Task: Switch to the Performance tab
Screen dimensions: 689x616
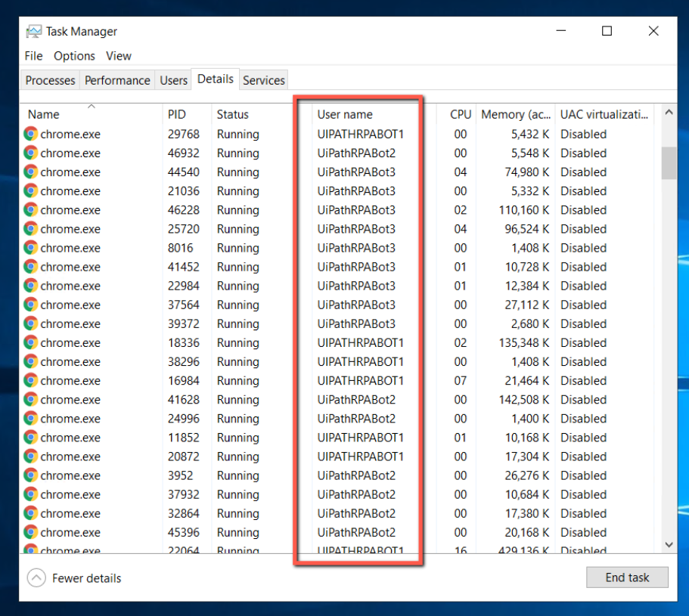Action: (x=116, y=80)
